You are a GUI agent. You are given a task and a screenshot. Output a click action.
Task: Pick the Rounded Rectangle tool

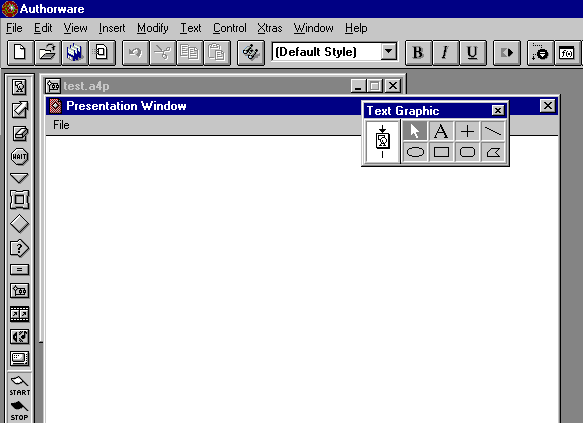(467, 152)
